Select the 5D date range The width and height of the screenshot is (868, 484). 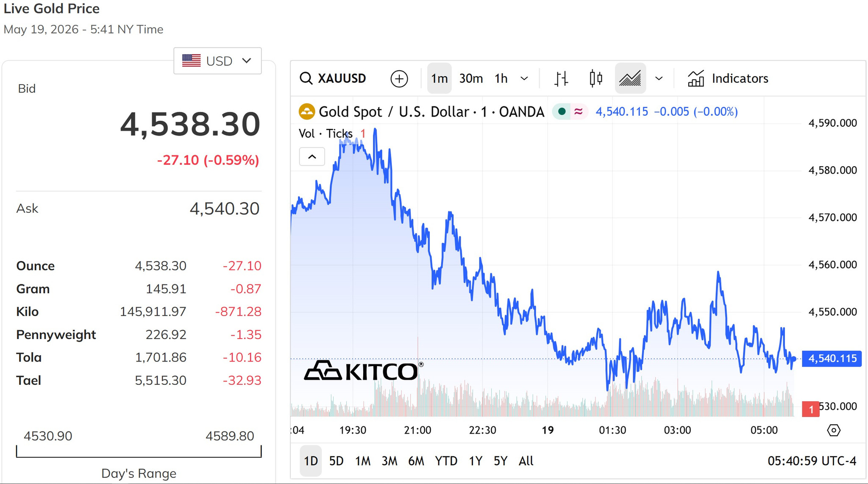pyautogui.click(x=336, y=461)
